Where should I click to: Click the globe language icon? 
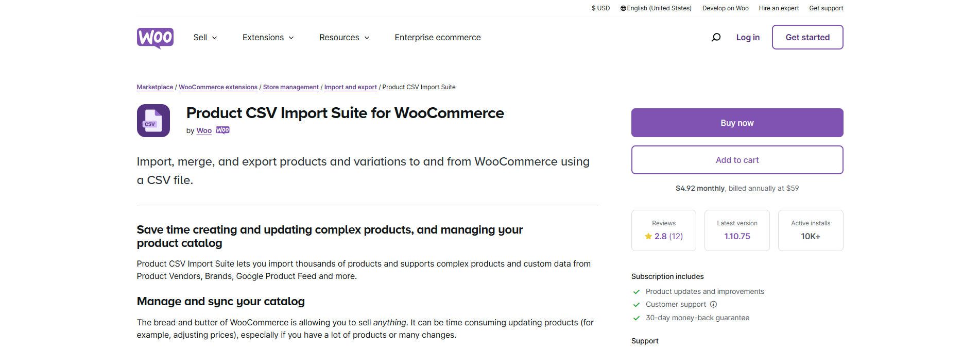[623, 8]
